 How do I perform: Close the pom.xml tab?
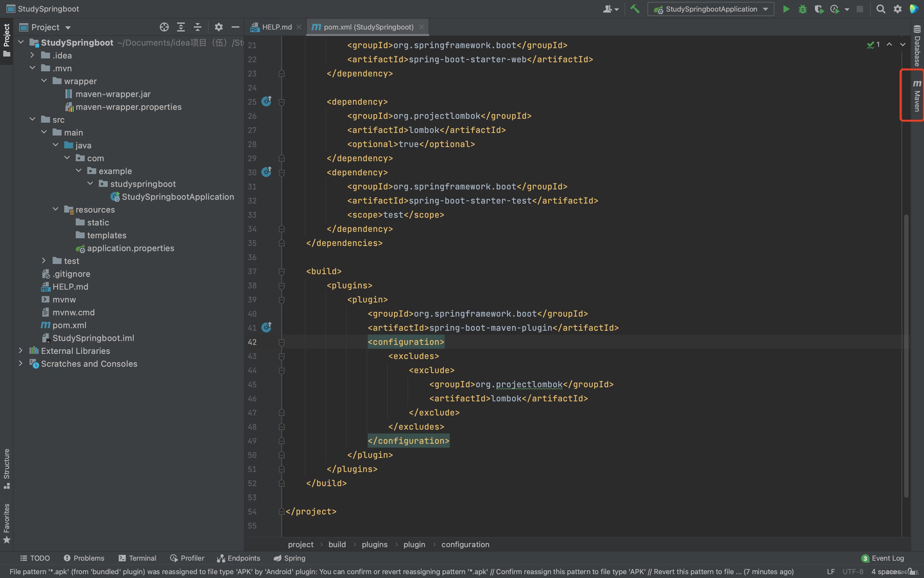pos(422,27)
